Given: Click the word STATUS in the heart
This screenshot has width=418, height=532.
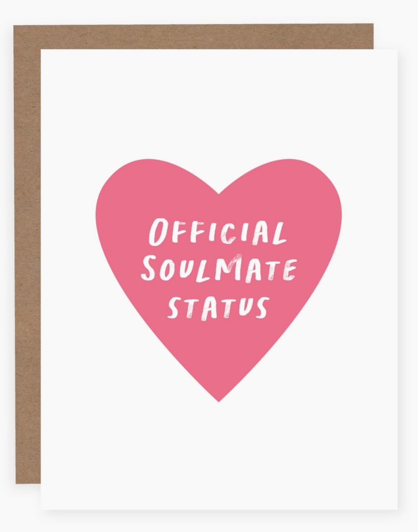Looking at the screenshot, I should tap(219, 308).
